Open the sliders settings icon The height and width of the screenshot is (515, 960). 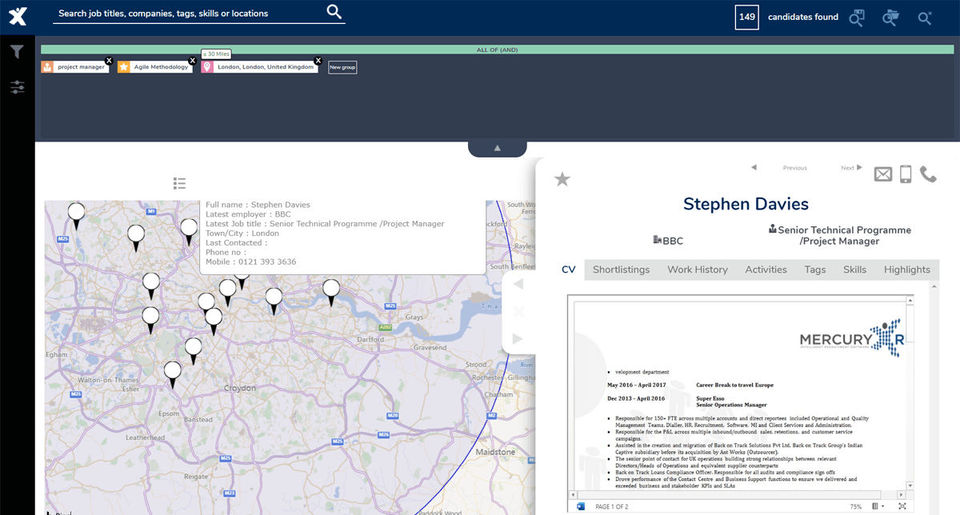[17, 88]
